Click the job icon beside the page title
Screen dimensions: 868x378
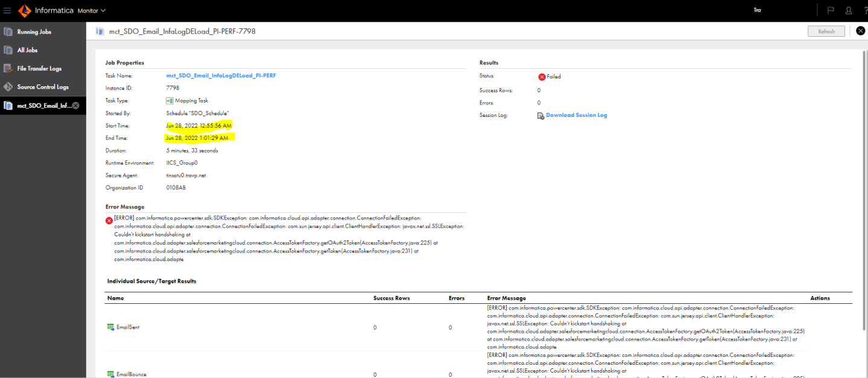[x=101, y=31]
